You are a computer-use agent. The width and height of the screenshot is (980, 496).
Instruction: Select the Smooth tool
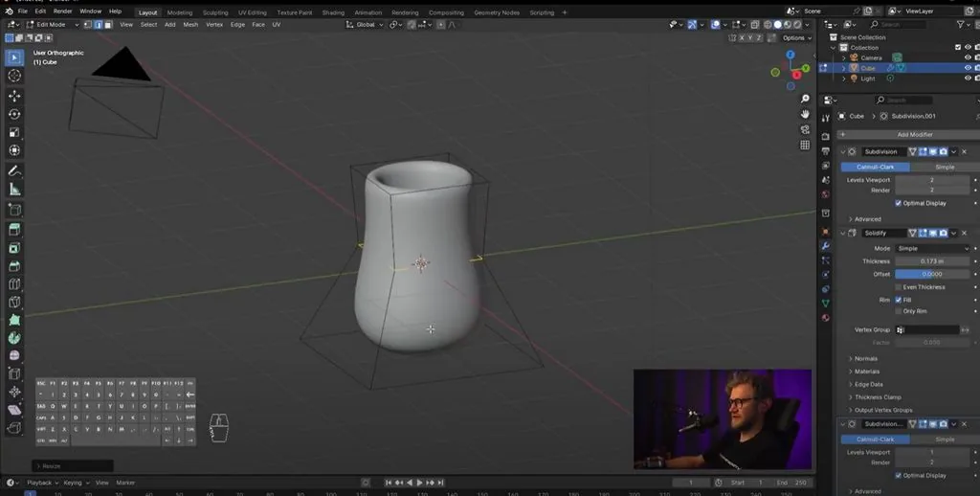[x=14, y=355]
